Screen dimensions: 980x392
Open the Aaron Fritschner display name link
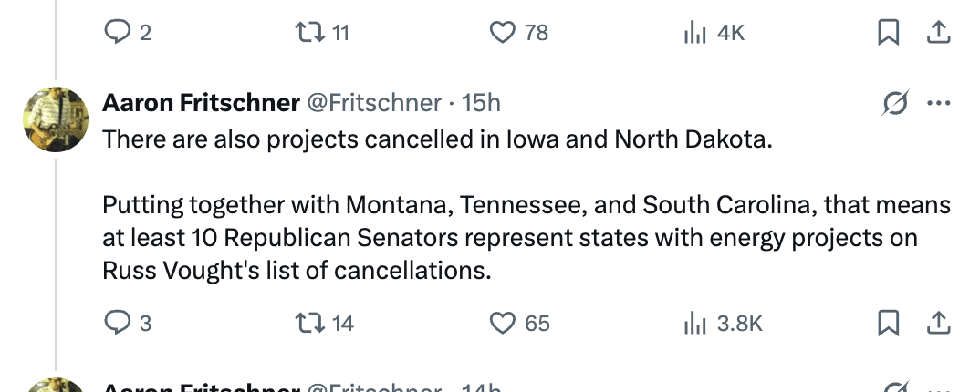click(x=201, y=104)
